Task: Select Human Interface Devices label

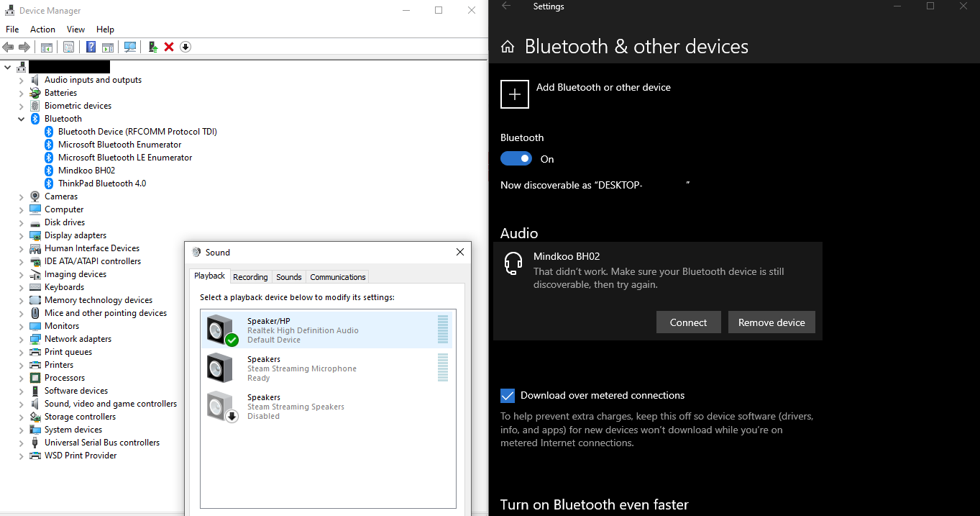Action: tap(92, 248)
